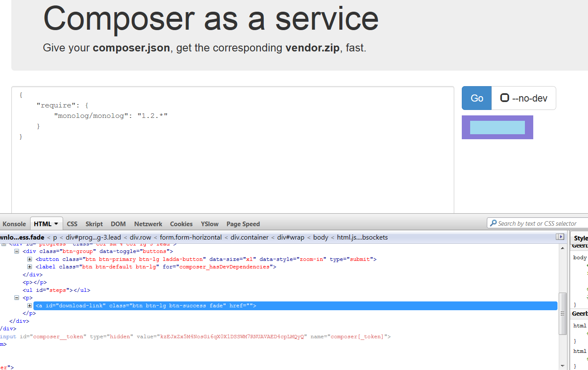Expand the label btn-default node
Viewport: 588px width, 370px height.
click(x=30, y=267)
